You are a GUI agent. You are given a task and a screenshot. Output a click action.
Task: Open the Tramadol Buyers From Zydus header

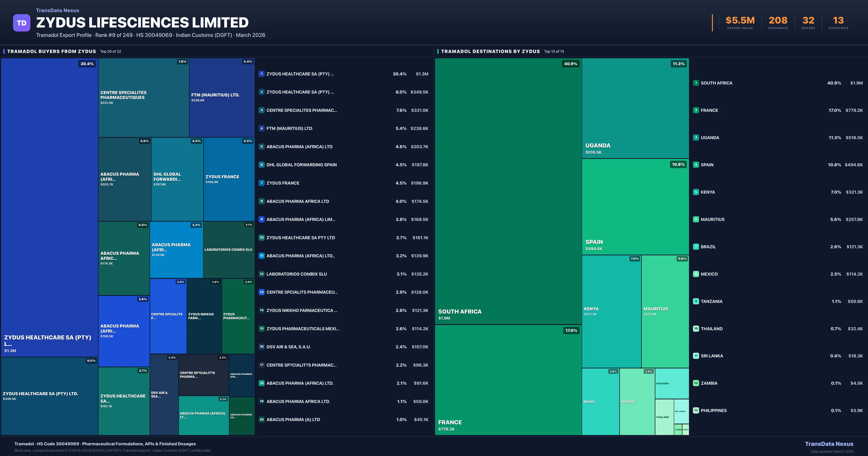[x=52, y=52]
